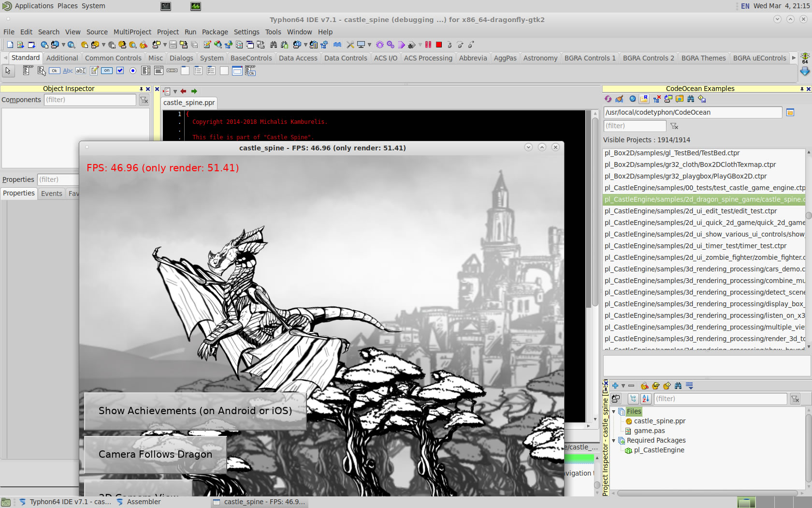
Task: Open the Places menu in top panel
Action: point(68,6)
